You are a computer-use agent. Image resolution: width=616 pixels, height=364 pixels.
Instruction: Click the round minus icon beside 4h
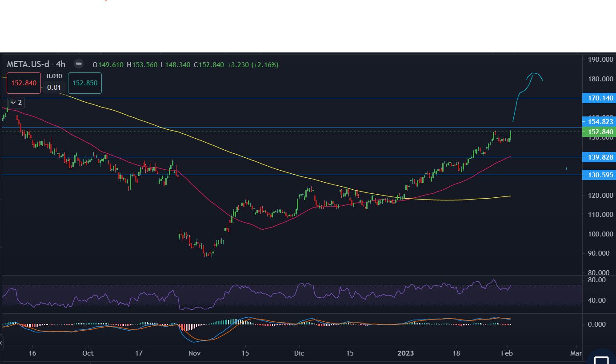click(79, 64)
